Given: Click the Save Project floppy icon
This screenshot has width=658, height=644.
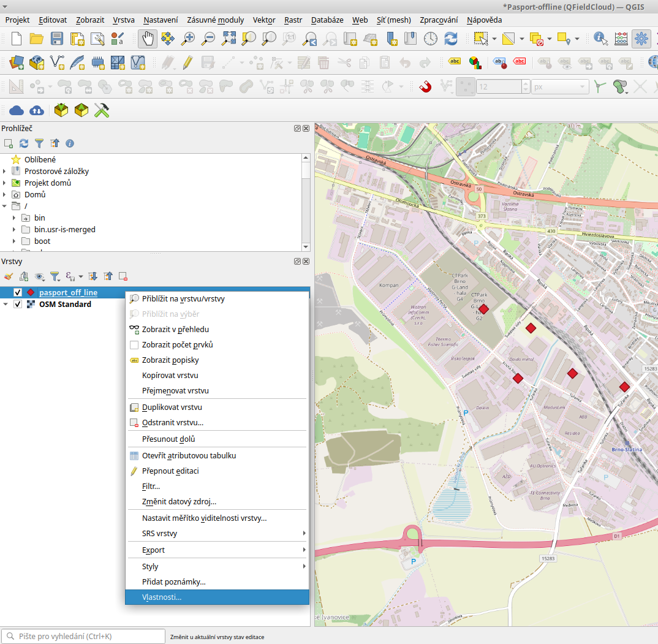Looking at the screenshot, I should (x=57, y=39).
